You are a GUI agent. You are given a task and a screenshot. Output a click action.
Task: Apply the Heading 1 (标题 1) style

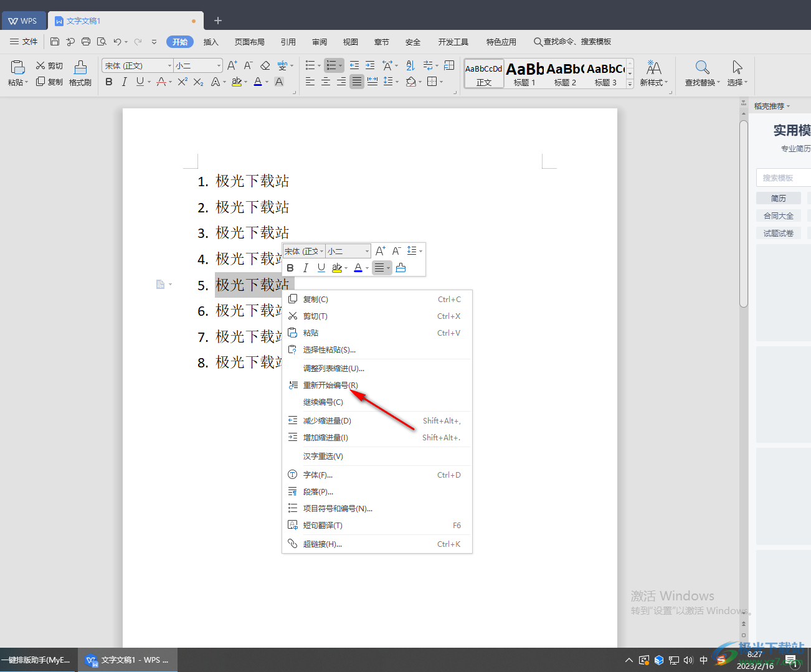tap(524, 73)
